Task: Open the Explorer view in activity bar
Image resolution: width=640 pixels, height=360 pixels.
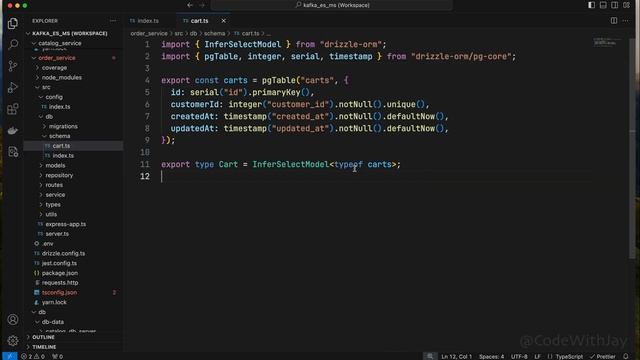Action: click(x=13, y=23)
